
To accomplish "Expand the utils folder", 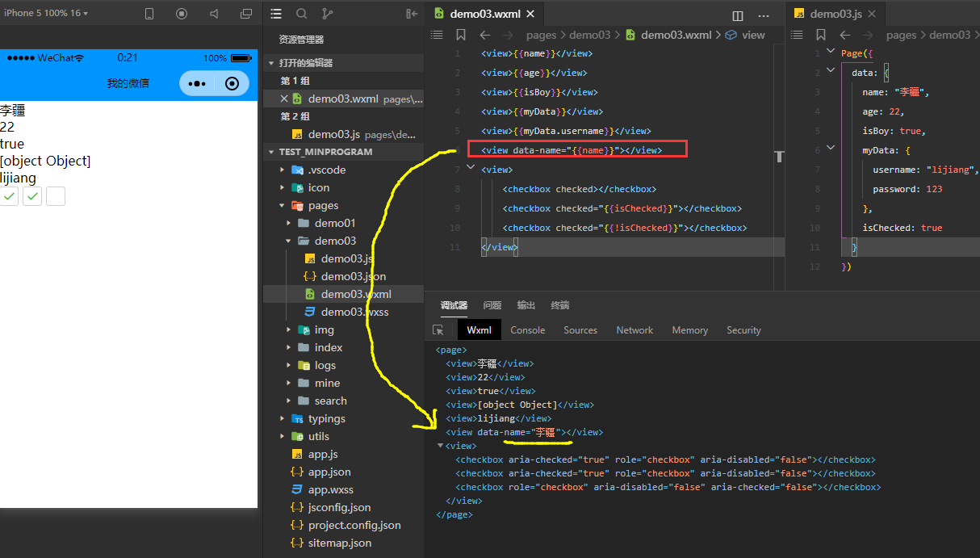I will point(282,436).
